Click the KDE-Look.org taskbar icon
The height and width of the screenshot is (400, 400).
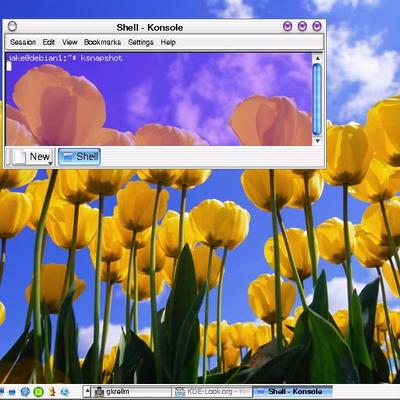[x=180, y=392]
